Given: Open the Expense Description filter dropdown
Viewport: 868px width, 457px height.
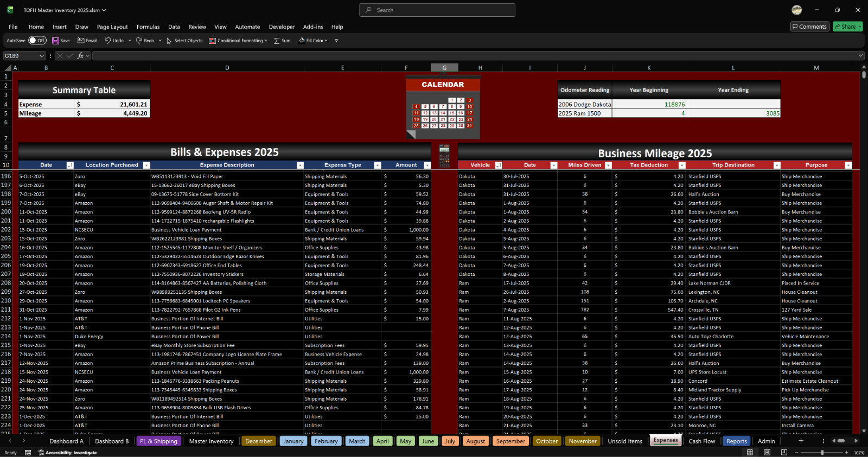Looking at the screenshot, I should click(x=300, y=165).
